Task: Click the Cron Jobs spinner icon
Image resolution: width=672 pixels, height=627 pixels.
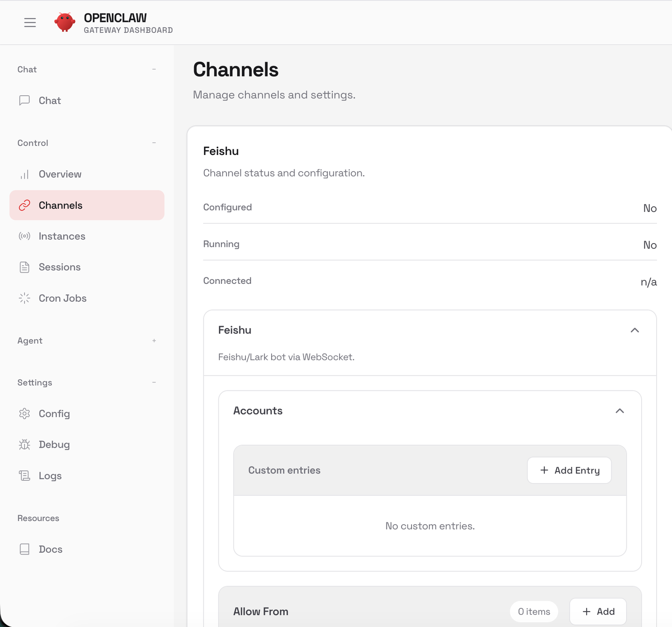Action: pyautogui.click(x=25, y=298)
